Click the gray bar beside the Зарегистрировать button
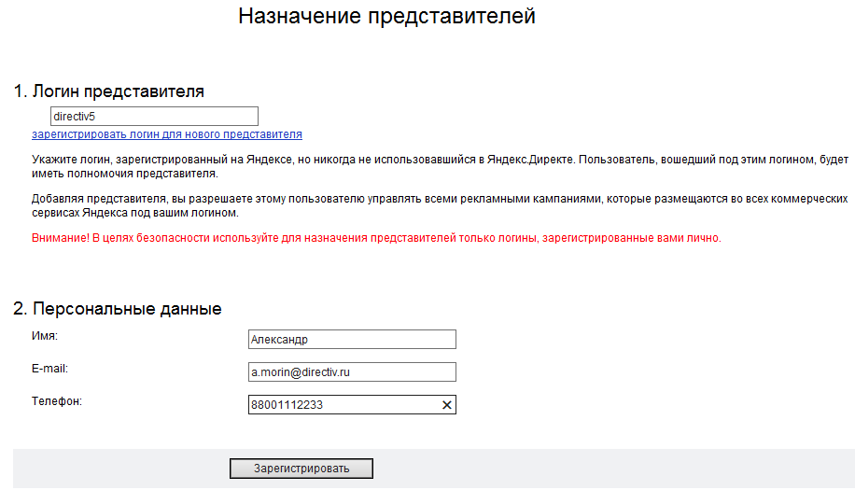This screenshot has width=855, height=504. tap(600, 469)
